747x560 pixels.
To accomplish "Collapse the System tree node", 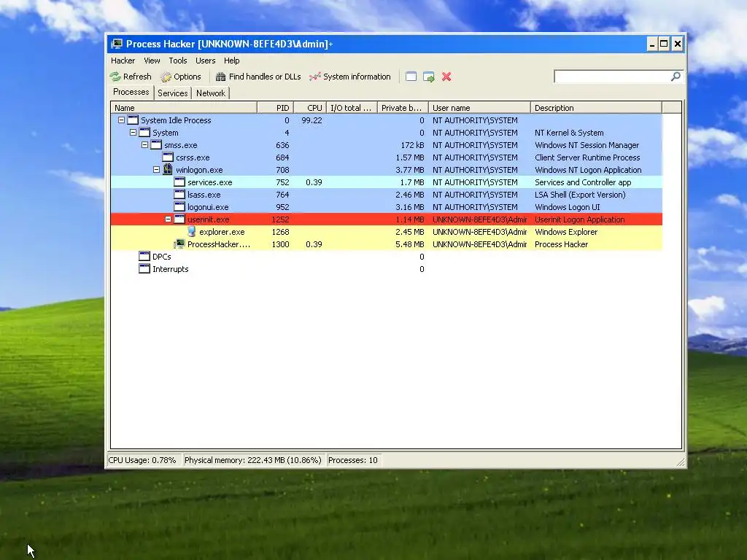I will point(133,133).
